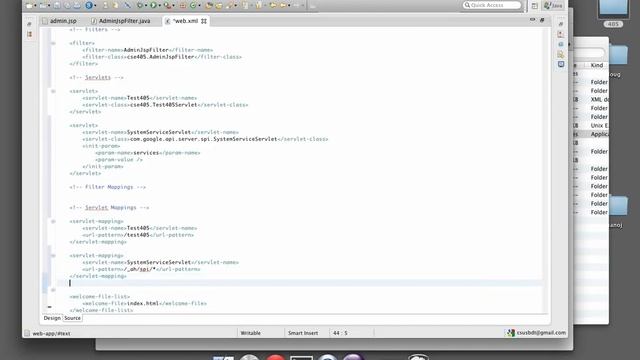Viewport: 640px width, 360px height.
Task: Click the /_ah/spi/* url-pattern line
Action: 141,269
